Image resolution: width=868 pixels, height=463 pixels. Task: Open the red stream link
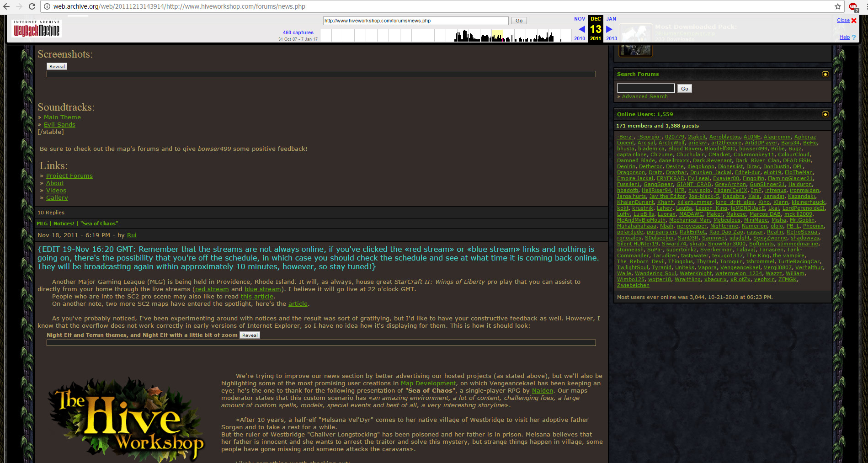click(x=212, y=289)
